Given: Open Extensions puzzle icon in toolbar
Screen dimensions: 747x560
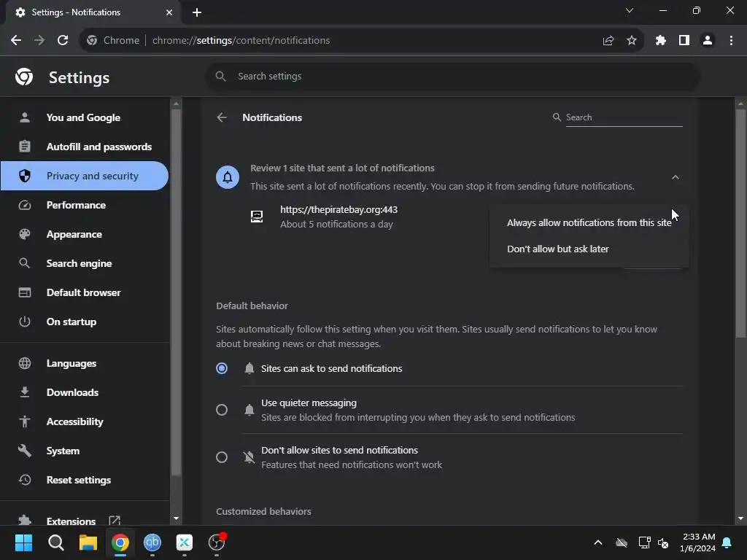Looking at the screenshot, I should (x=661, y=41).
